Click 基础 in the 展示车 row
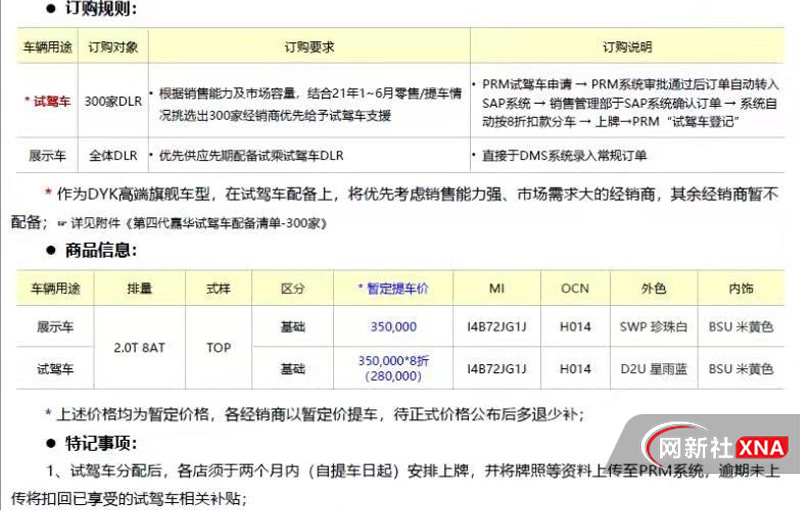 [292, 326]
